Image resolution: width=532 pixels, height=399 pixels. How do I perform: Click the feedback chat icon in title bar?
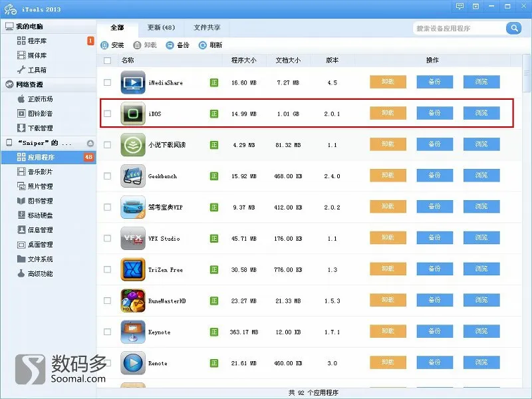(460, 7)
